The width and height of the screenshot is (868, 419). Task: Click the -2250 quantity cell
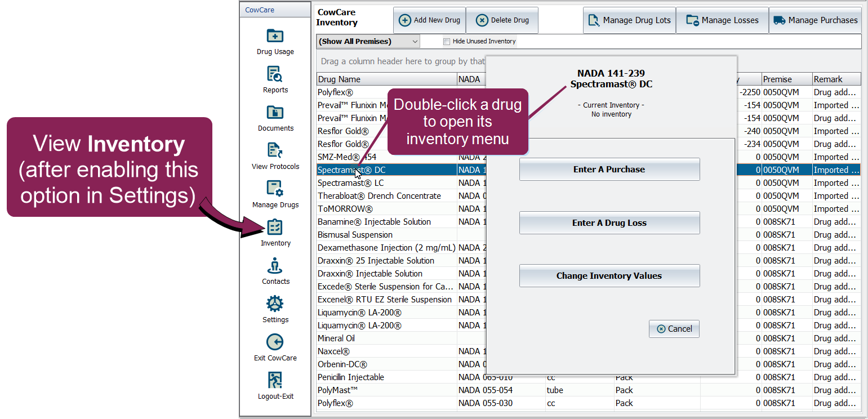coord(749,92)
